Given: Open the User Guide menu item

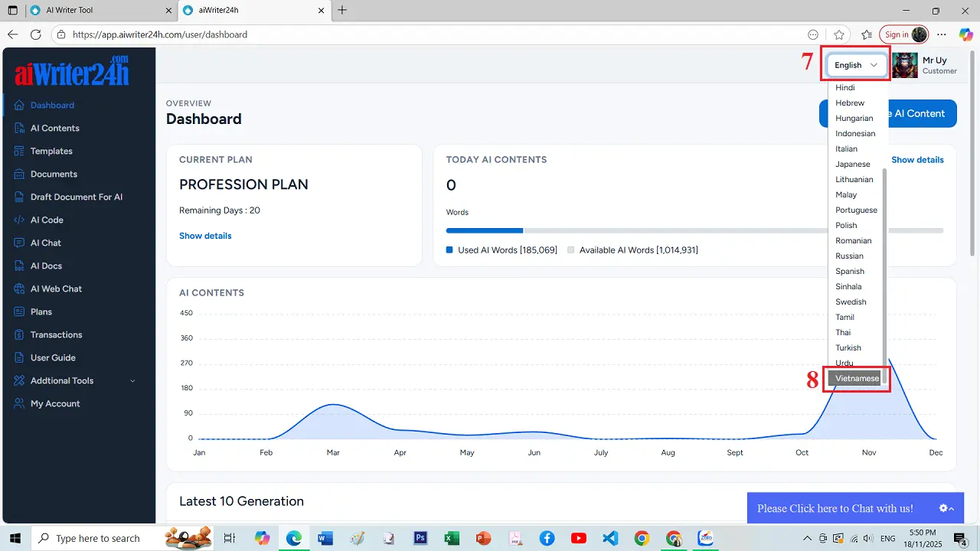Looking at the screenshot, I should point(51,357).
